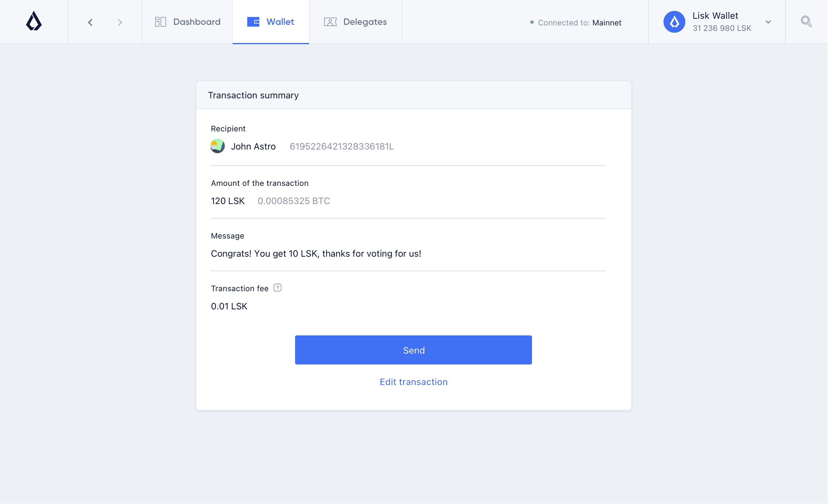The height and width of the screenshot is (504, 828).
Task: Click the Dashboard grid icon
Action: (x=160, y=21)
